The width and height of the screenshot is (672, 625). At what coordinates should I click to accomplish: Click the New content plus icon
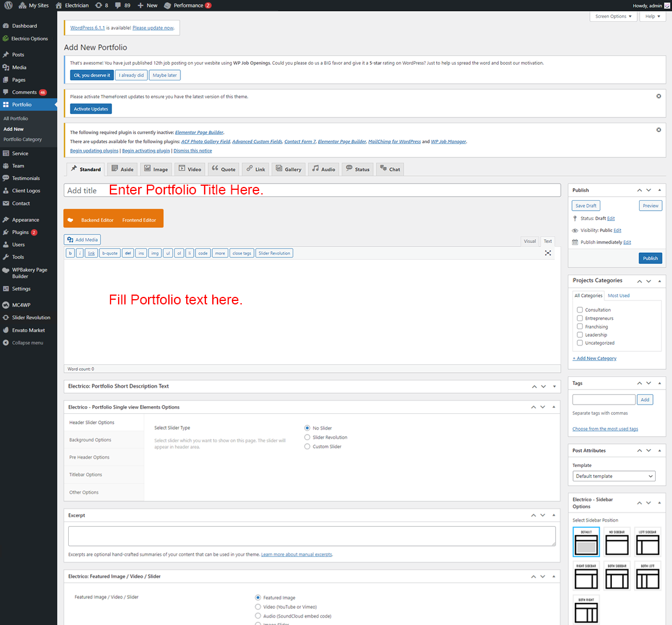141,5
